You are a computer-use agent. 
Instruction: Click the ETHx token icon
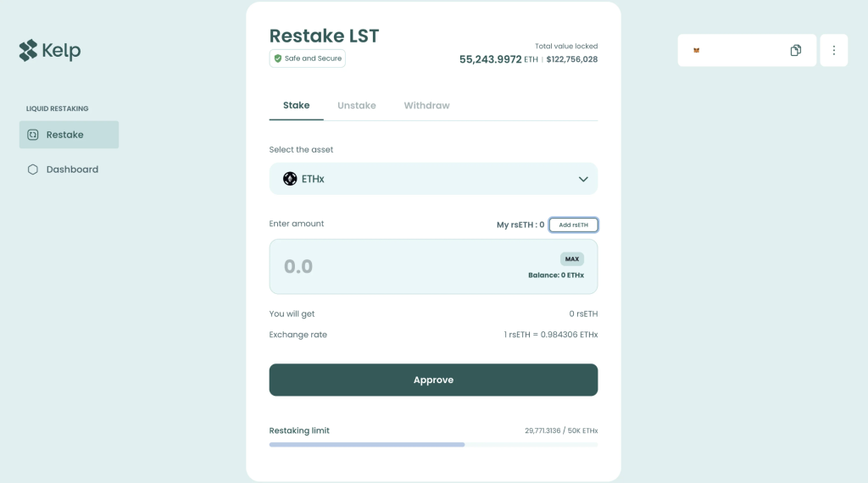point(290,179)
